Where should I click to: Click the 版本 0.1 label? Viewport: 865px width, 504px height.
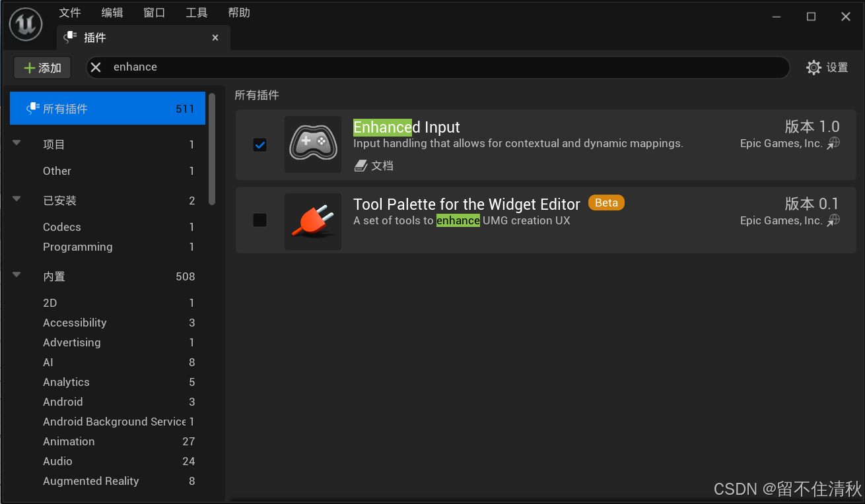(812, 203)
